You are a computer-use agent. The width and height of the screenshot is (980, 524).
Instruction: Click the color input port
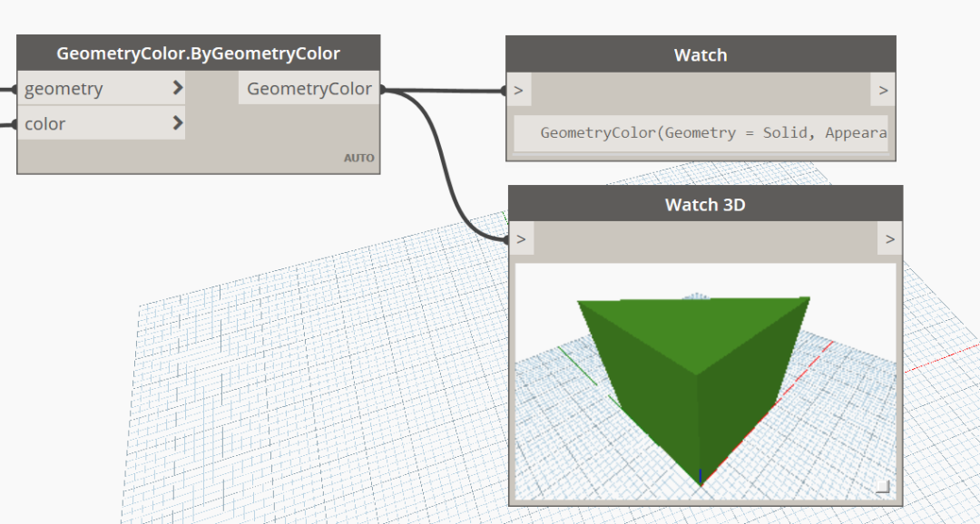pos(102,123)
